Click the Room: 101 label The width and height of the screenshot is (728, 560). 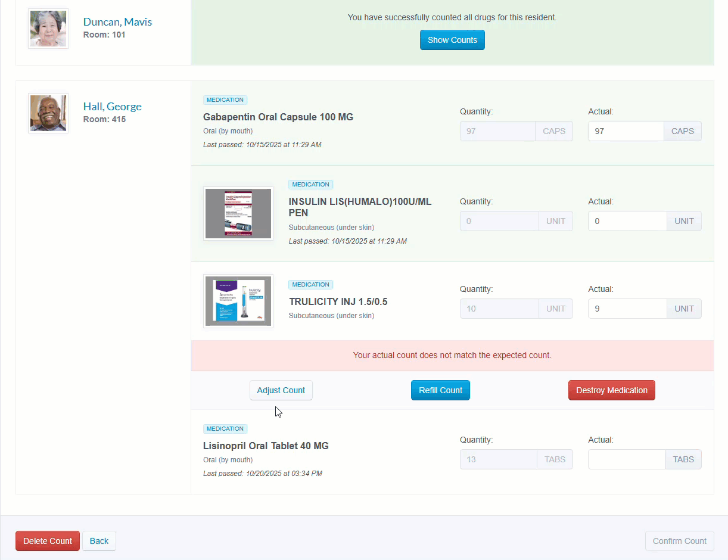coord(104,35)
